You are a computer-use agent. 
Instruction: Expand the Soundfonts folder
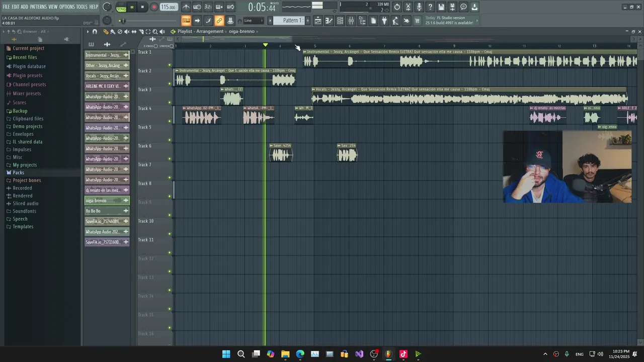click(x=24, y=211)
